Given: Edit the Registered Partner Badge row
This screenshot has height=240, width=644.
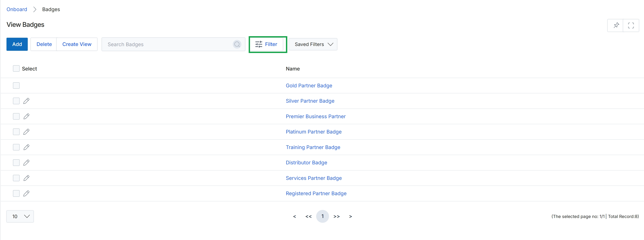Looking at the screenshot, I should (26, 193).
